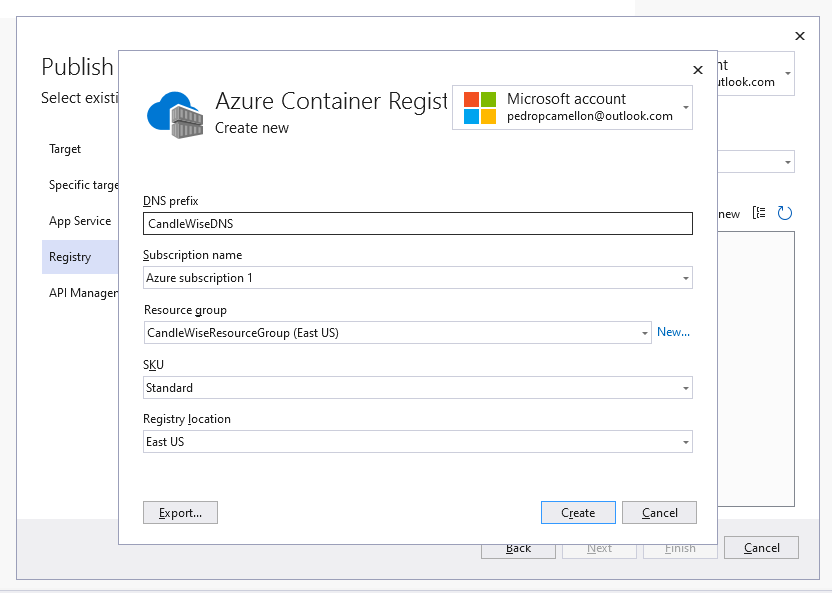The width and height of the screenshot is (832, 593).
Task: Refresh the resource list with the refresh icon
Action: 784,213
